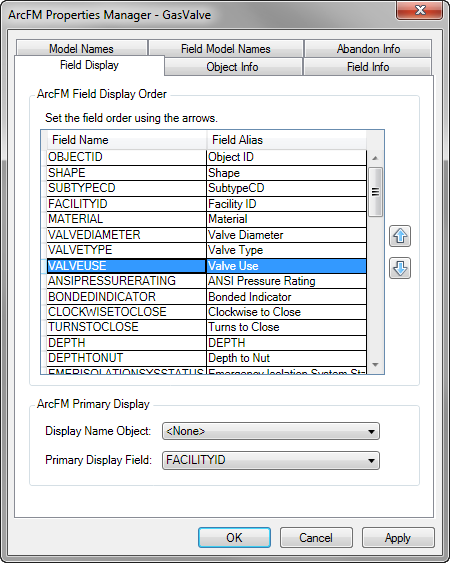Select the TURNSTOCLOSE field row
This screenshot has height=563, width=450.
point(207,327)
